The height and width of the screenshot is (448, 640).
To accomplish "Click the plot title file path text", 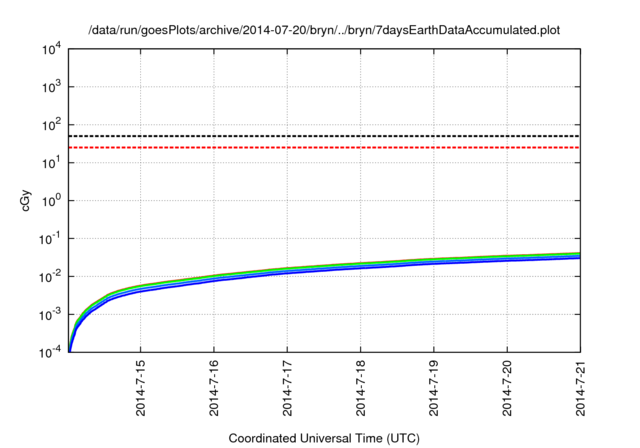I will [x=324, y=30].
